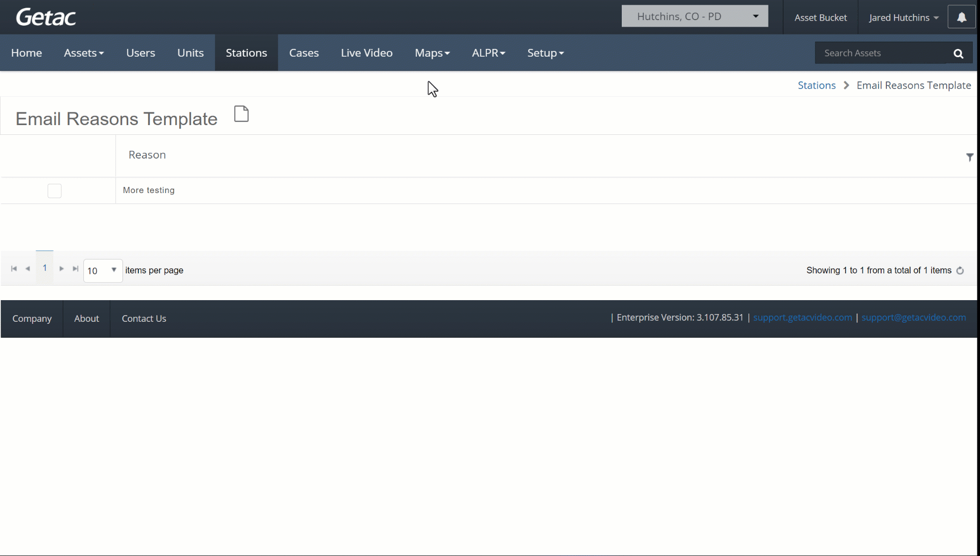Go to the Home tab
980x556 pixels.
click(26, 53)
